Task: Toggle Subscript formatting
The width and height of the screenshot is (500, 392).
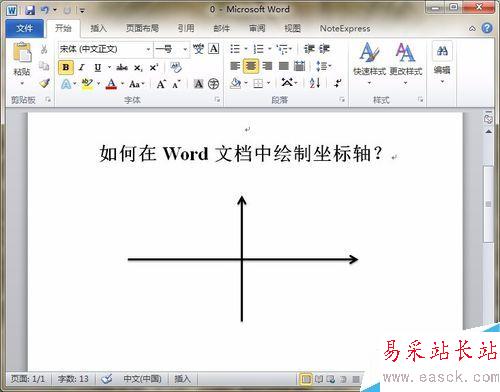Action: [x=138, y=68]
